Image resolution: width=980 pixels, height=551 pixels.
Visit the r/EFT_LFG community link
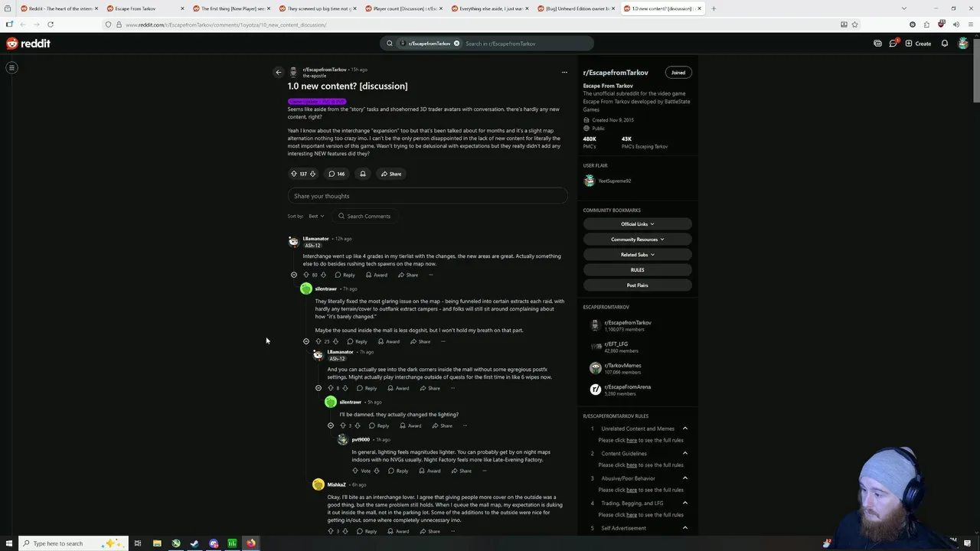pyautogui.click(x=616, y=344)
